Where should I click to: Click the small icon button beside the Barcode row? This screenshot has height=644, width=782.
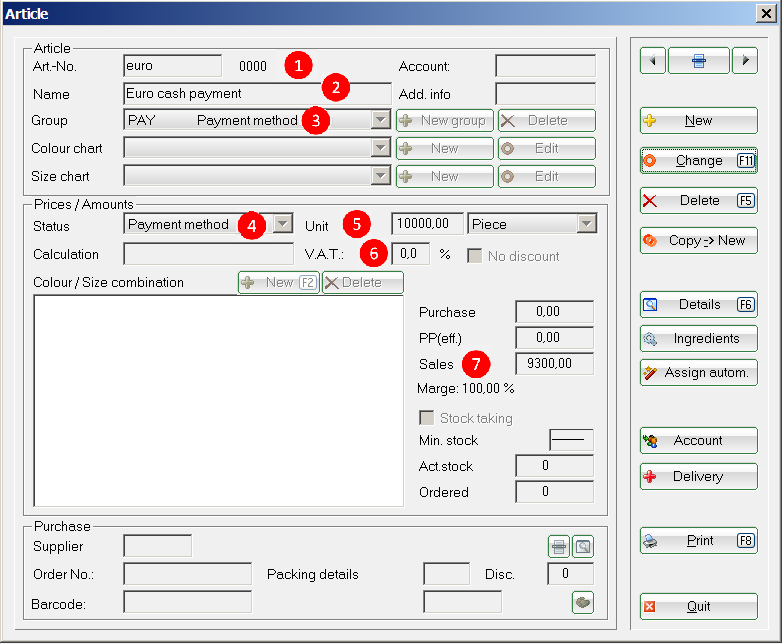582,601
